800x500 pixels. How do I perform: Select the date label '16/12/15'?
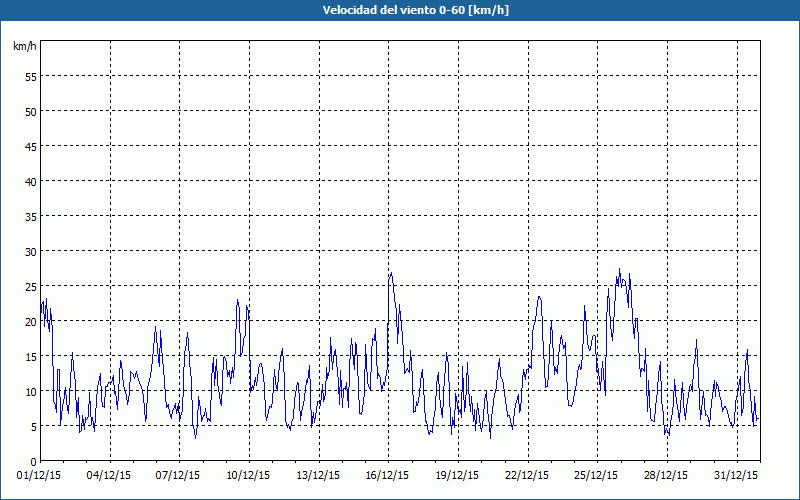pyautogui.click(x=387, y=476)
